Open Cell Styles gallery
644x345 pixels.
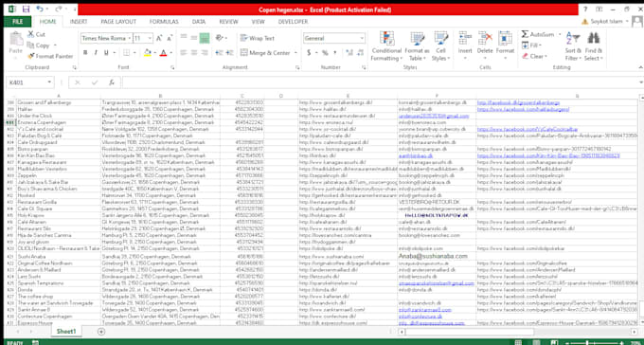click(440, 46)
